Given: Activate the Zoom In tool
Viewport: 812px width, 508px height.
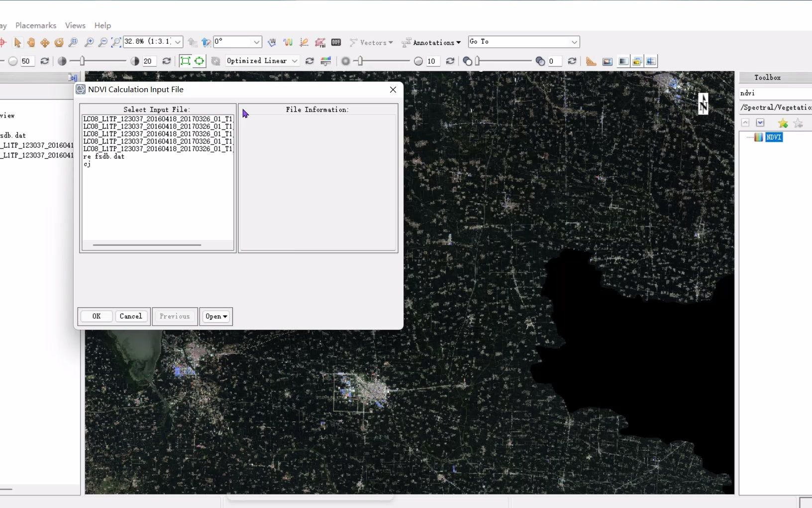Looking at the screenshot, I should [89, 42].
